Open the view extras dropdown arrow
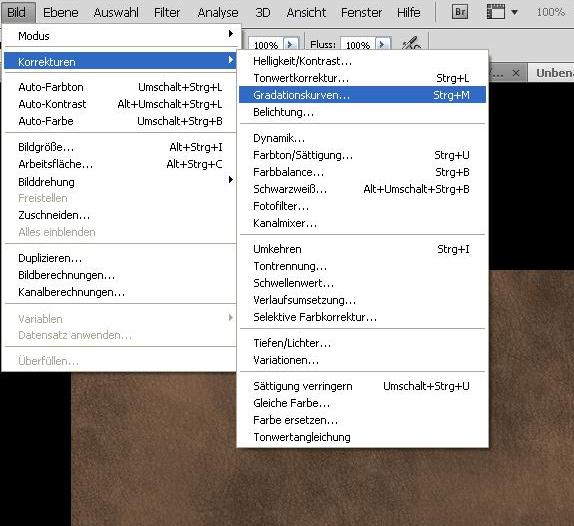The width and height of the screenshot is (574, 526). [514, 12]
